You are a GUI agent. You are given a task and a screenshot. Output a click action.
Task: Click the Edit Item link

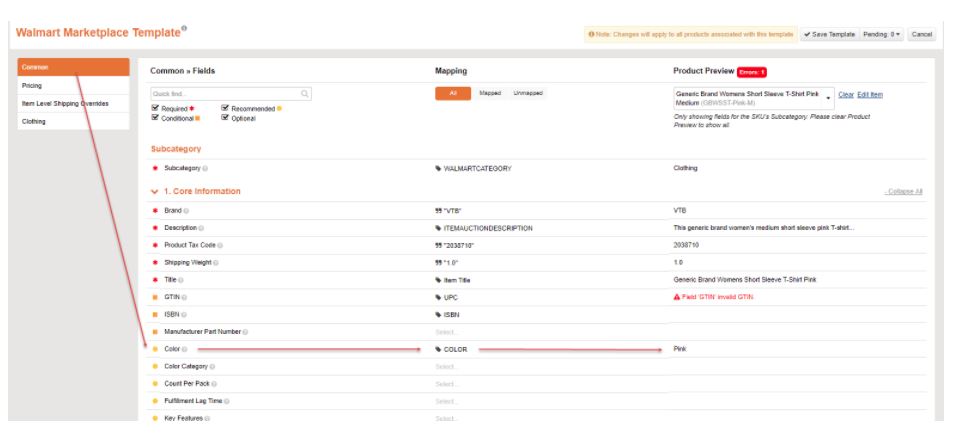[x=869, y=94]
